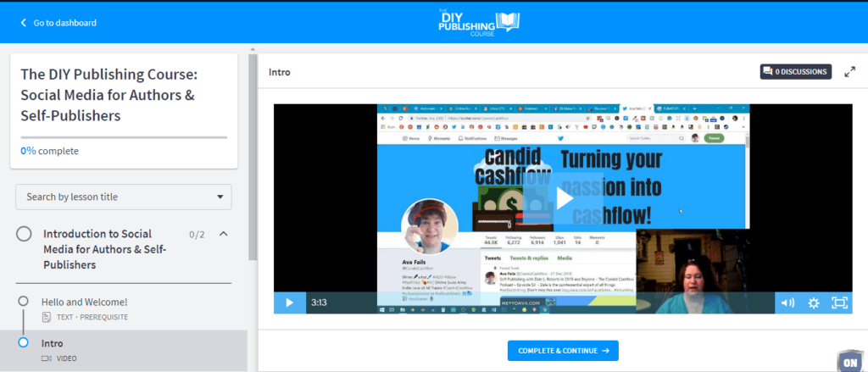This screenshot has height=372, width=868.
Task: Toggle the chapter completion circle for Introduction
Action: click(x=24, y=234)
